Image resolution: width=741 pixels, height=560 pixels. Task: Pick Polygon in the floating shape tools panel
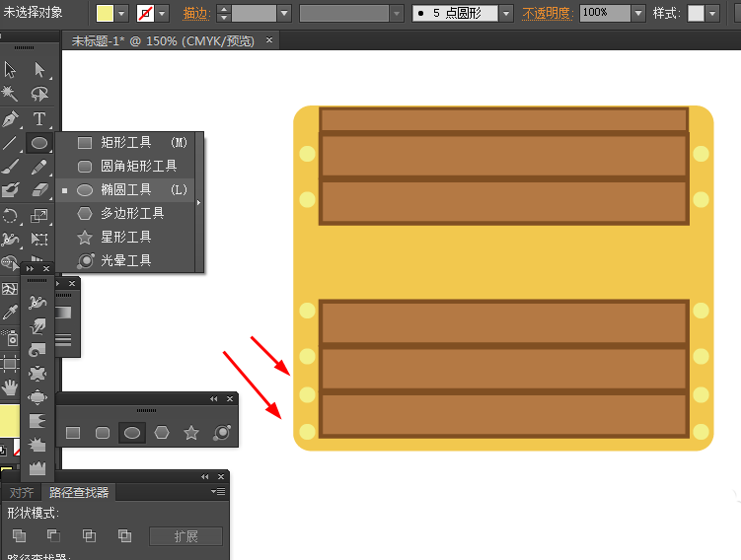[162, 433]
